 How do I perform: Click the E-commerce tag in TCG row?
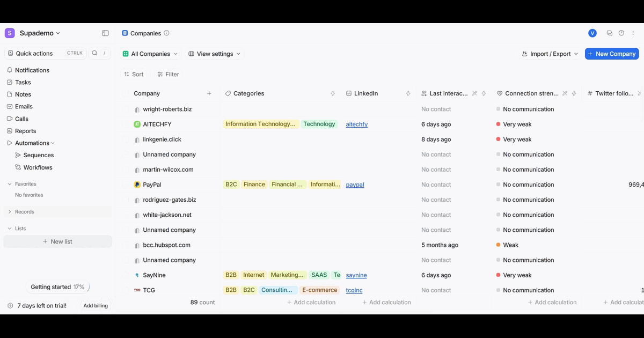click(x=320, y=290)
